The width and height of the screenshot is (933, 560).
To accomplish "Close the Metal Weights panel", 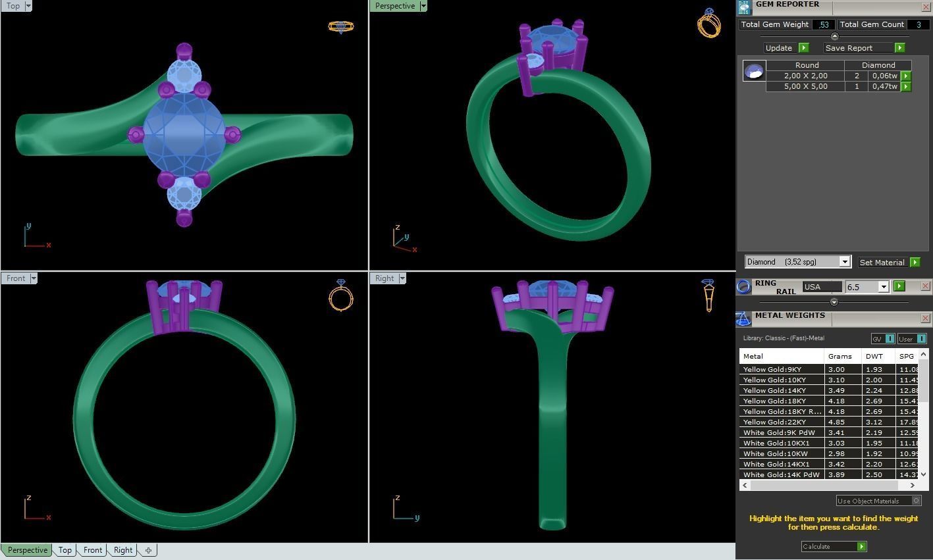I will tap(925, 318).
